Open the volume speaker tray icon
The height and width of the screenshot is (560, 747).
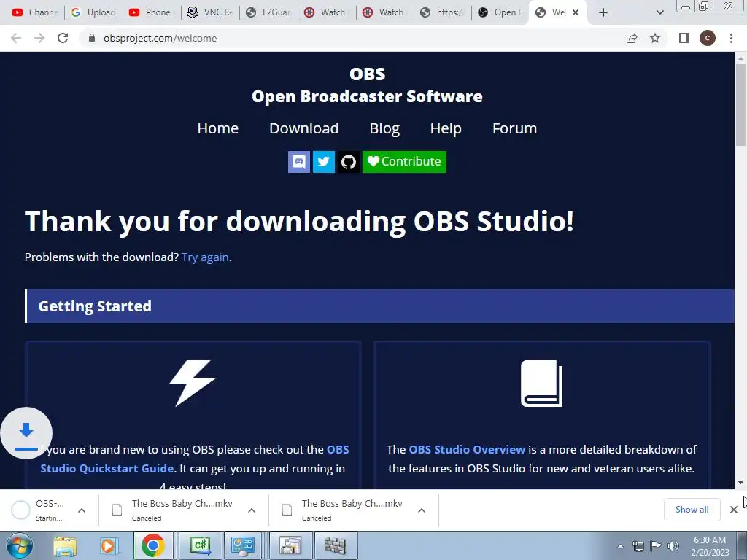(673, 546)
